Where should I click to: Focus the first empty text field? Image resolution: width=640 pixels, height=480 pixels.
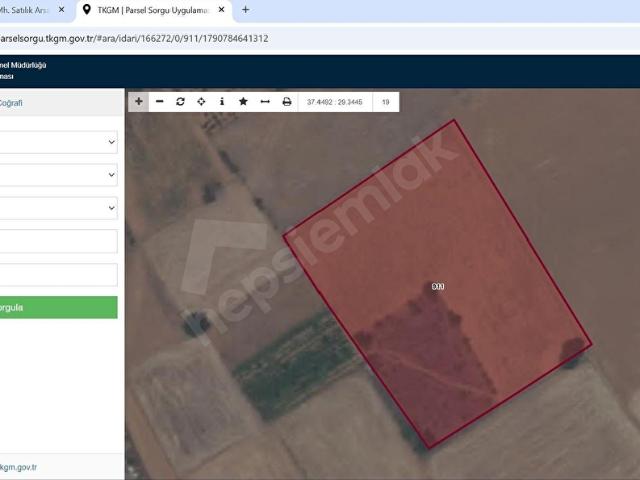pos(58,241)
